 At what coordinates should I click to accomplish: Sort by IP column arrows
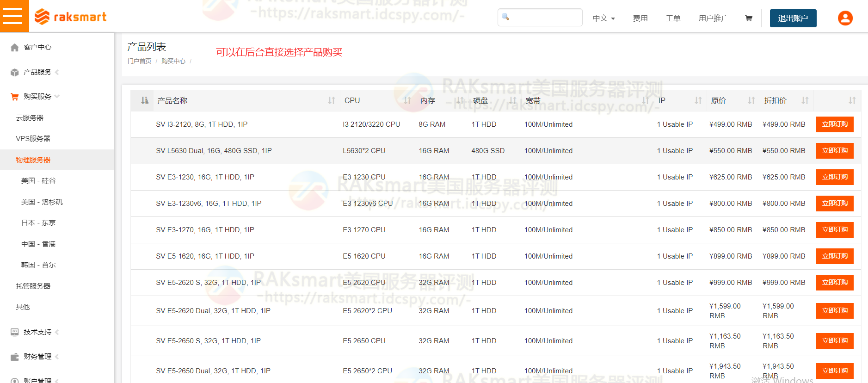(x=698, y=100)
